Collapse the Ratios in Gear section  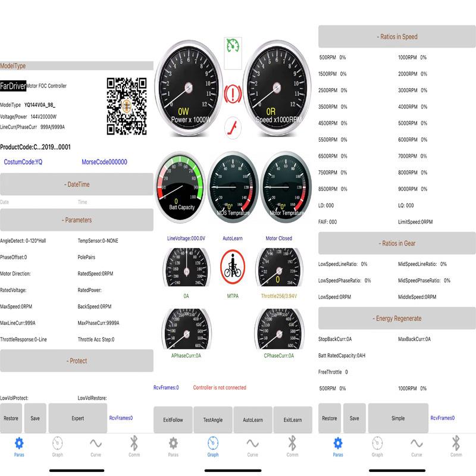(x=397, y=243)
